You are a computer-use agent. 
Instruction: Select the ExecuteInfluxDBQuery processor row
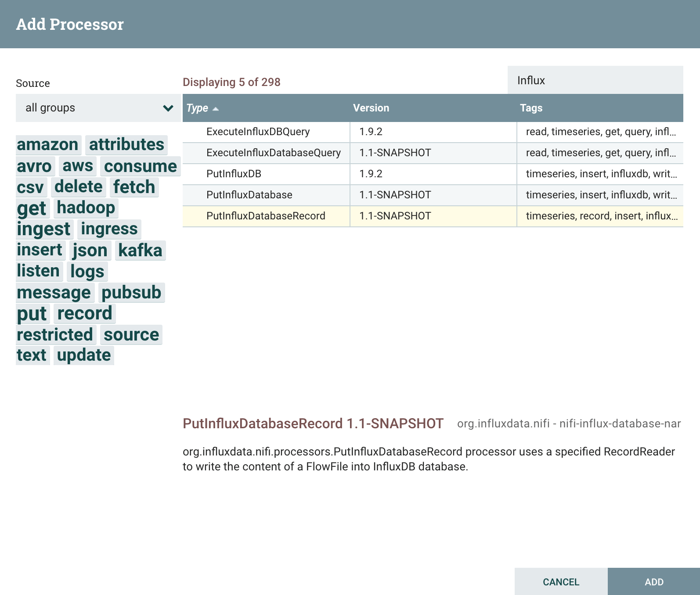coord(258,132)
